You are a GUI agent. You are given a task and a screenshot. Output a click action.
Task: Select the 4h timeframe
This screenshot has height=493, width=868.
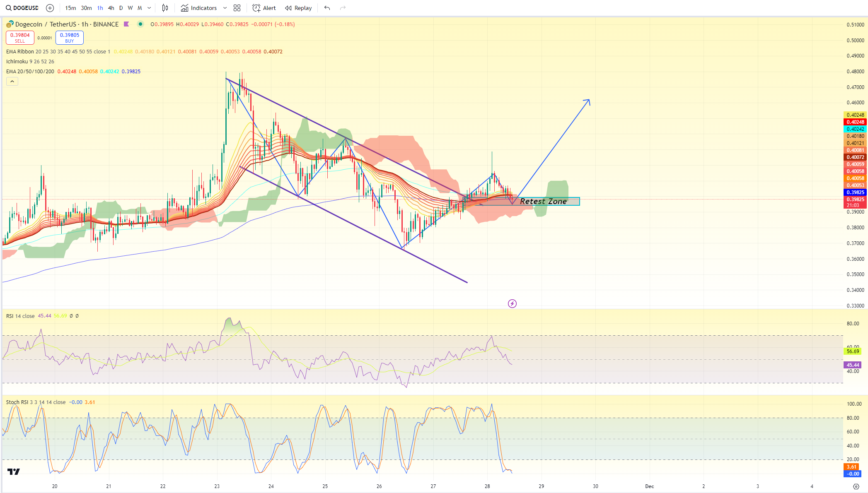click(x=111, y=8)
